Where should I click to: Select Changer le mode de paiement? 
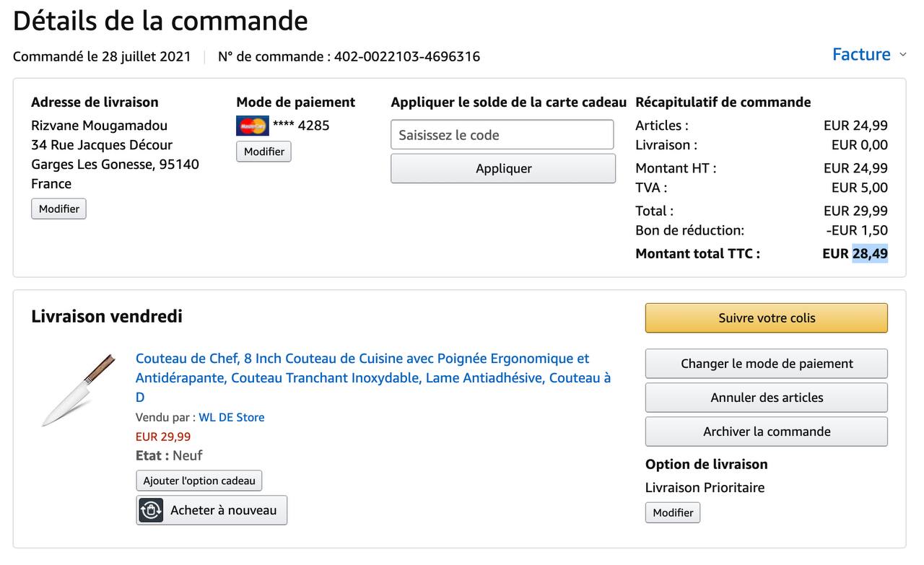click(x=766, y=364)
